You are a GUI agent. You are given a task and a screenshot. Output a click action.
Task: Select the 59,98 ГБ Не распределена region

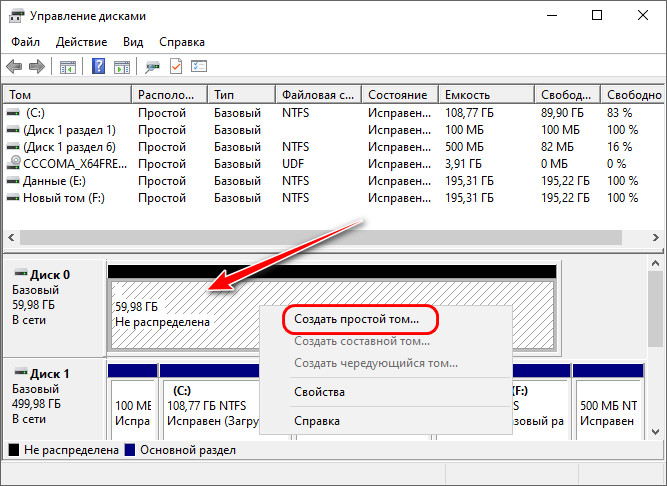coord(185,315)
